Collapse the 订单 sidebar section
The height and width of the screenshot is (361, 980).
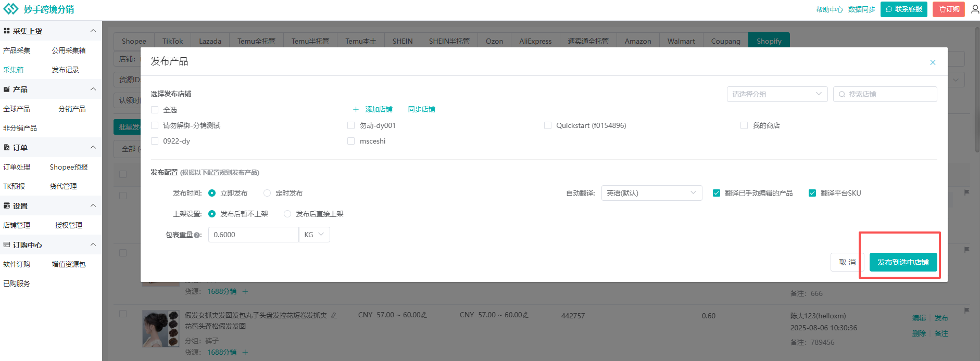[93, 148]
